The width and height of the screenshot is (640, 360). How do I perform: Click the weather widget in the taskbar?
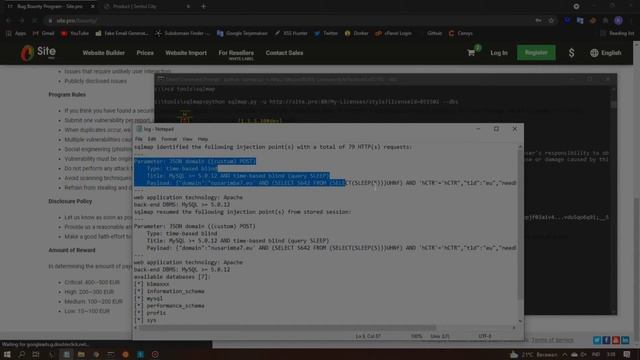point(533,354)
